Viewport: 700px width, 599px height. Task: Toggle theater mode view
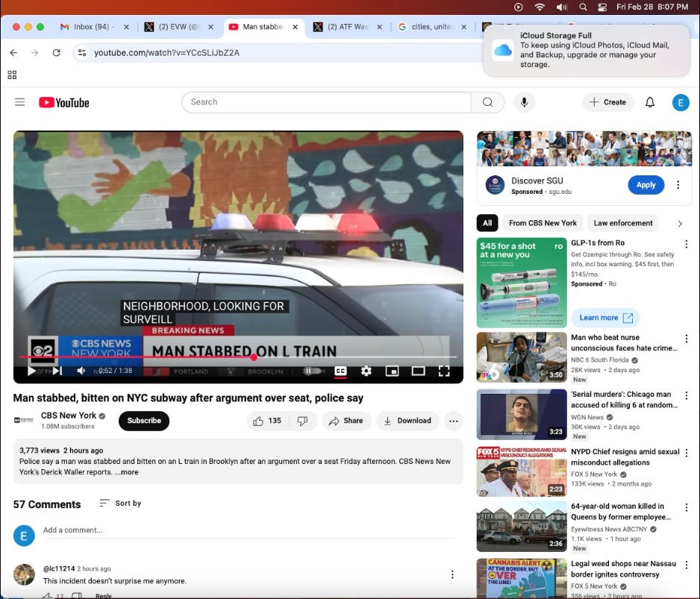click(x=418, y=371)
